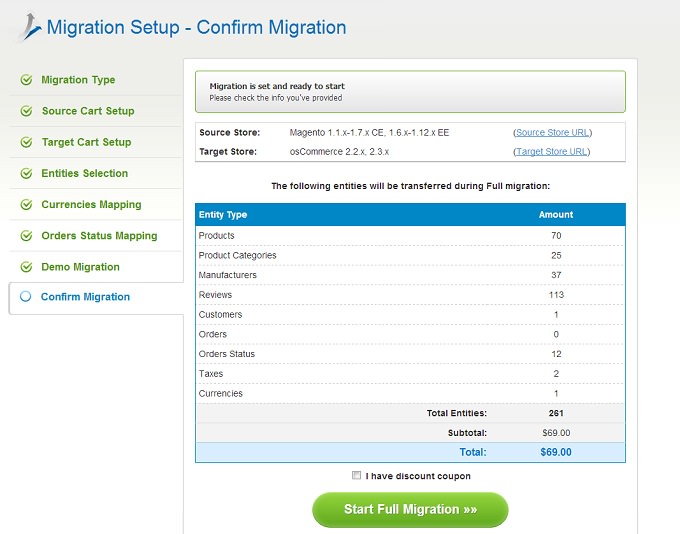
Task: Open the Source Cart Setup step
Action: (88, 111)
